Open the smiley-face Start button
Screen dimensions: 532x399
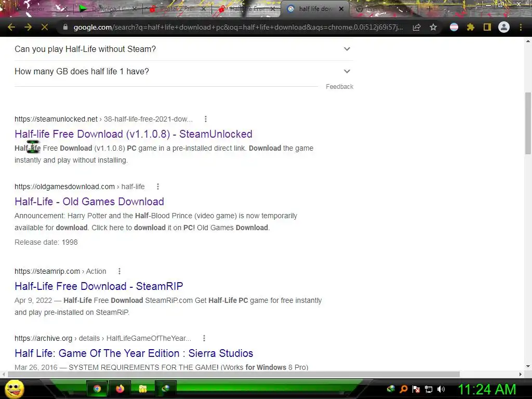pos(14,389)
